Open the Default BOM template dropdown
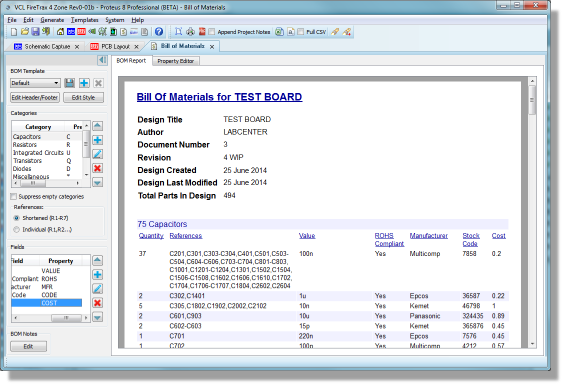The height and width of the screenshot is (385, 563). [35, 83]
